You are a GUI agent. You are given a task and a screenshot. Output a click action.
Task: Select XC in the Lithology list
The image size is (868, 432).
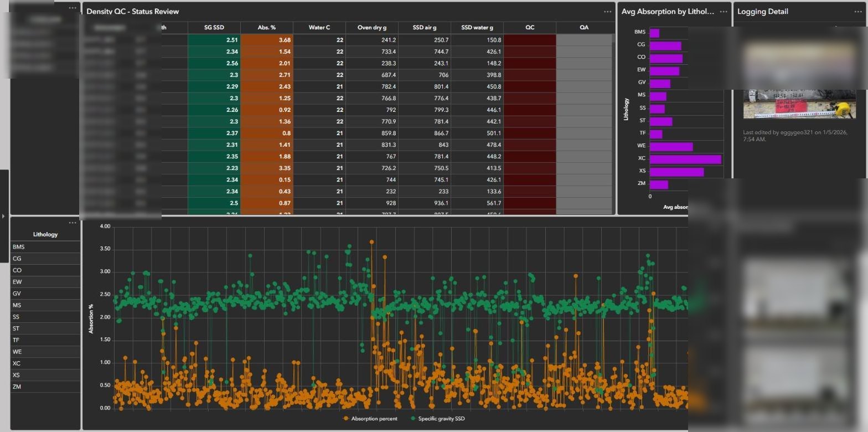45,363
